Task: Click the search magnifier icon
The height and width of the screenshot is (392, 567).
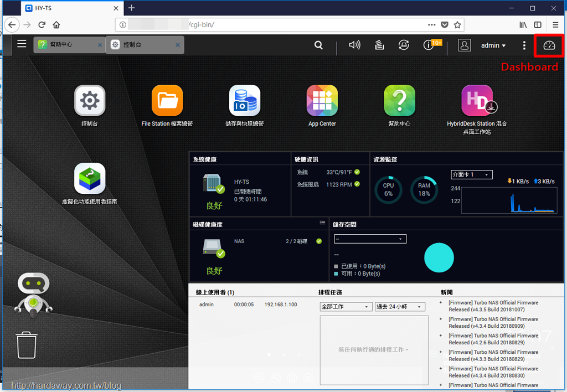Action: click(x=318, y=45)
